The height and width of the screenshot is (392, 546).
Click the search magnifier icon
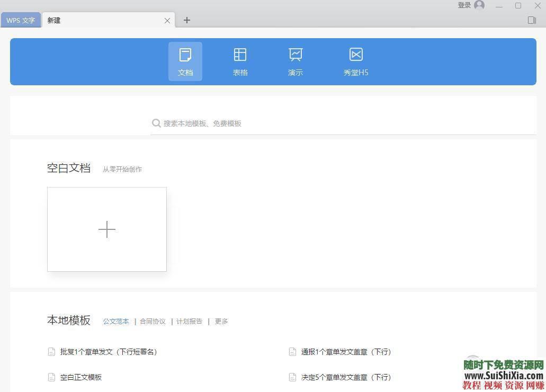[x=157, y=123]
